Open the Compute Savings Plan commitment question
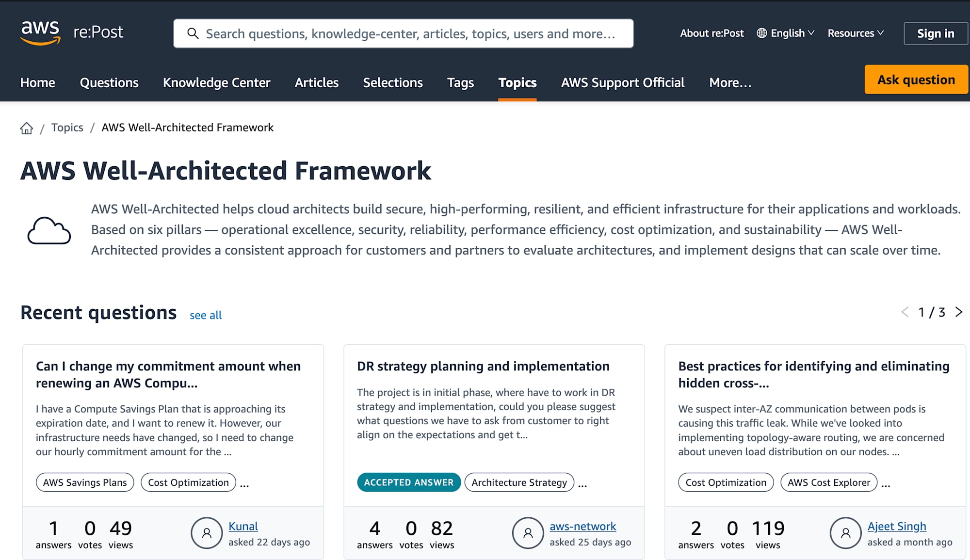This screenshot has height=560, width=970. pos(168,374)
